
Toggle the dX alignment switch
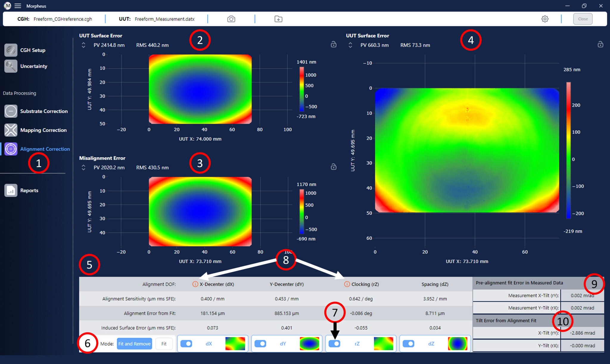pyautogui.click(x=186, y=344)
